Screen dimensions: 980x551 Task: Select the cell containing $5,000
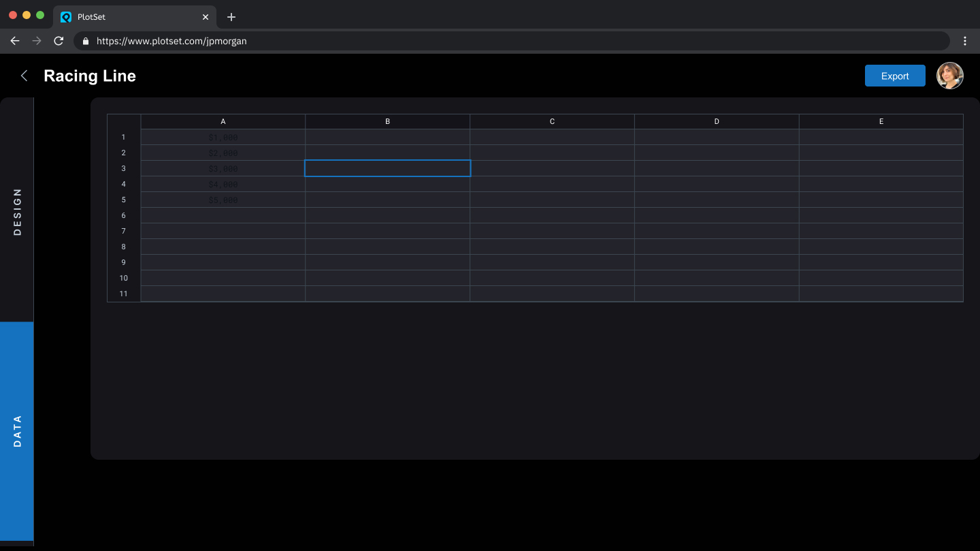tap(223, 200)
